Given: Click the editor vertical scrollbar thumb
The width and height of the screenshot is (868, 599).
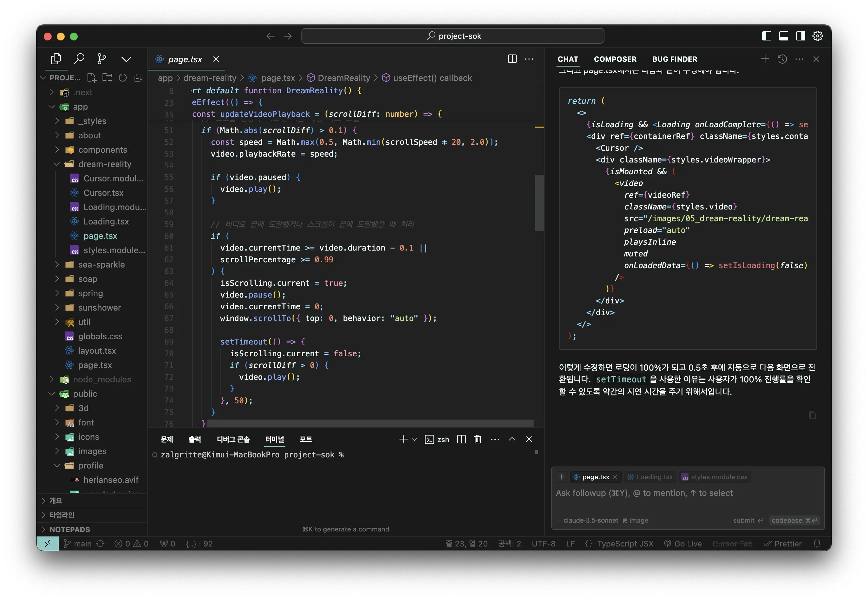Looking at the screenshot, I should (x=539, y=203).
